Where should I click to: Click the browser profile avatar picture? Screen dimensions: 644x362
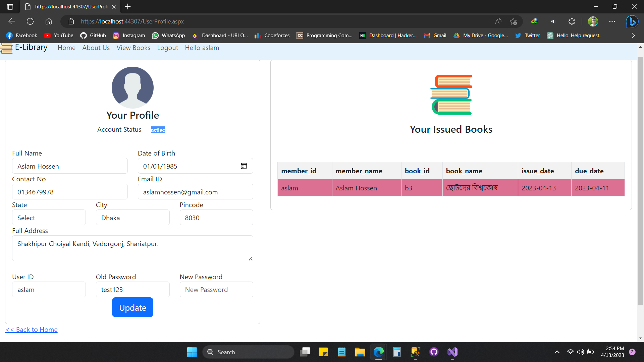[593, 21]
